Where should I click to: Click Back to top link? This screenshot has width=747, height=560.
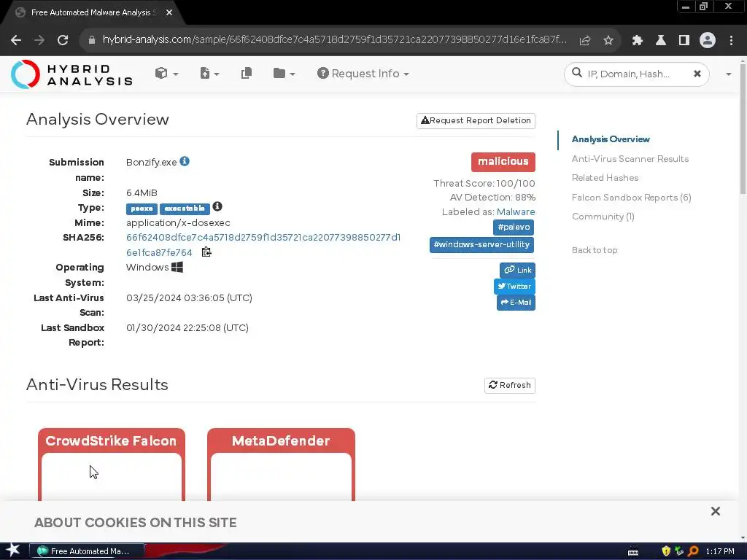tap(595, 251)
